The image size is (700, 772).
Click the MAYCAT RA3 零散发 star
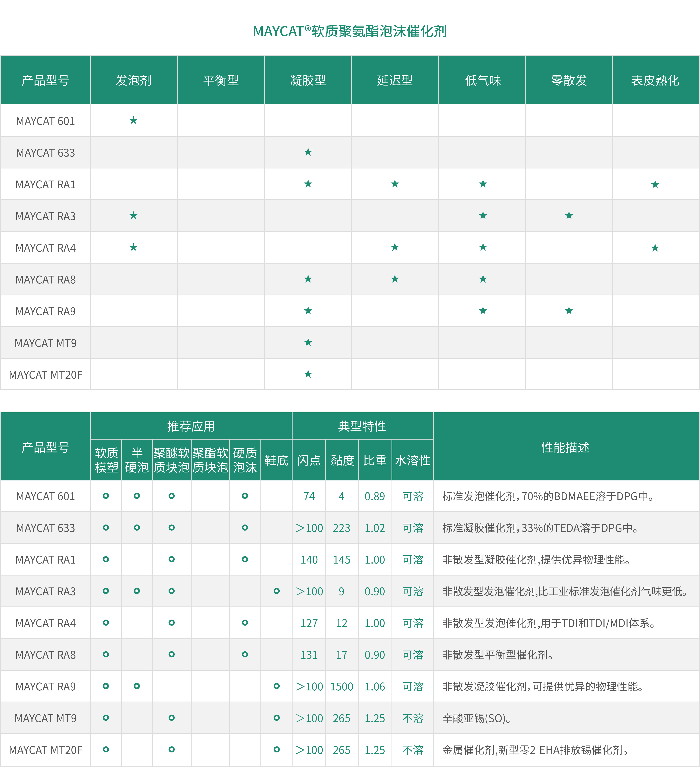click(x=569, y=216)
